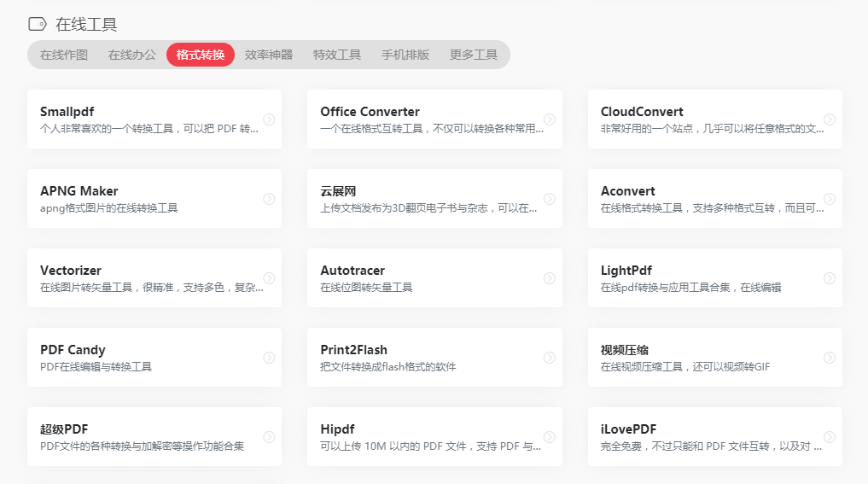Viewport: 868px width, 484px height.
Task: Open the Autotracer title link
Action: (x=352, y=271)
